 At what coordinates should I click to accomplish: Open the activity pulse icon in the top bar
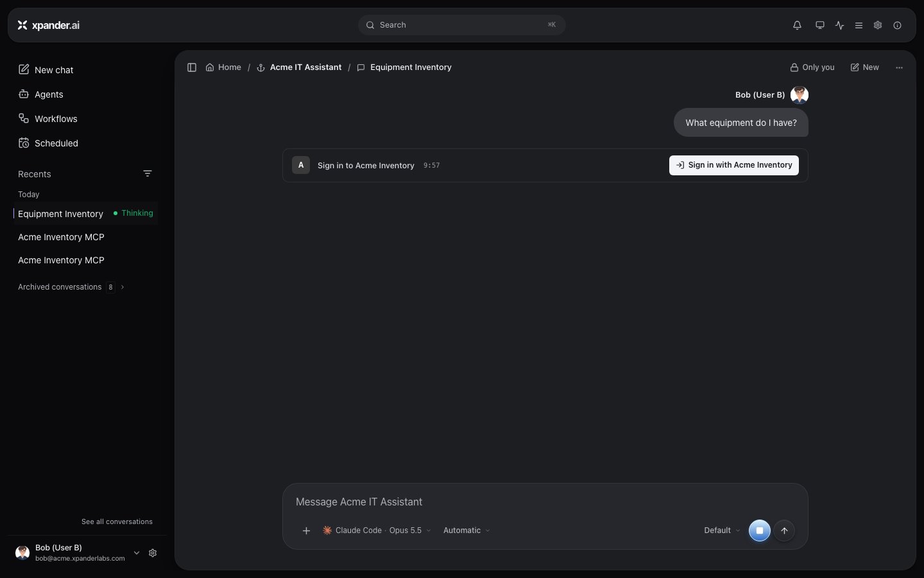(839, 25)
